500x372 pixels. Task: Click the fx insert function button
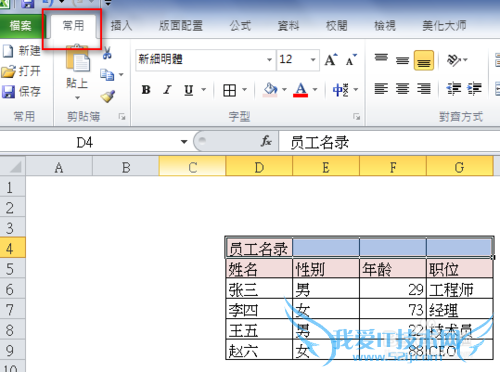click(266, 142)
